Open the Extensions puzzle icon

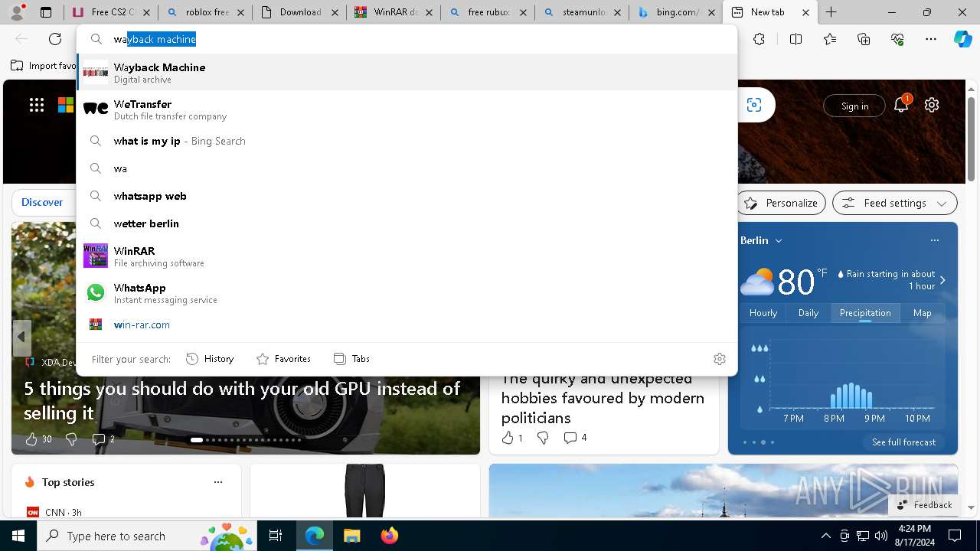(x=759, y=39)
